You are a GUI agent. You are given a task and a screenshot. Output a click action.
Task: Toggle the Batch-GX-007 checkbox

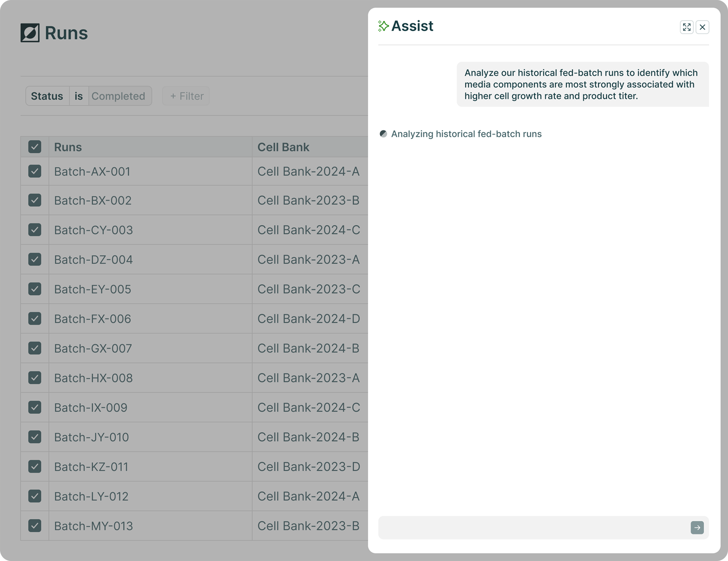coord(35,348)
